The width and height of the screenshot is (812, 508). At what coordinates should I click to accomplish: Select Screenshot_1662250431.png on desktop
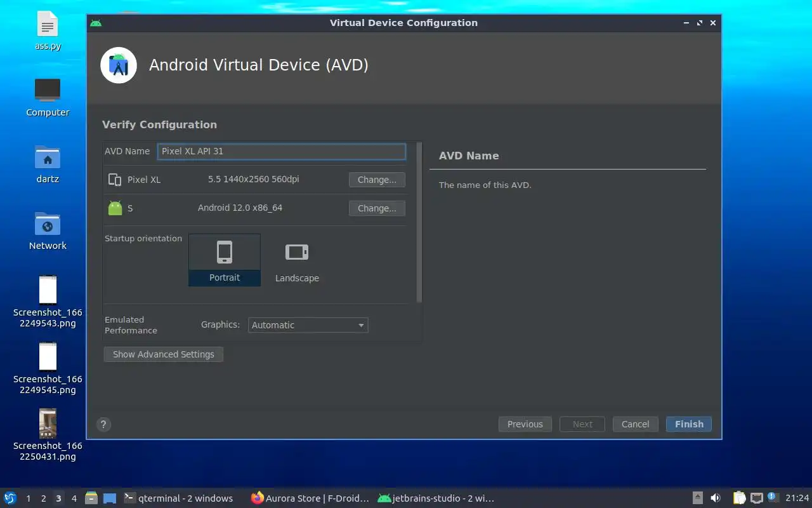click(48, 435)
